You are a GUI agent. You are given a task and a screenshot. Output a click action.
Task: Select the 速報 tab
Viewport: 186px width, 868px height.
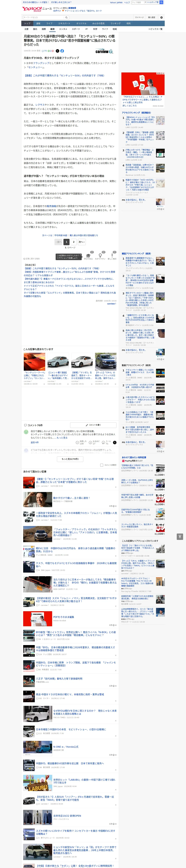(38, 24)
